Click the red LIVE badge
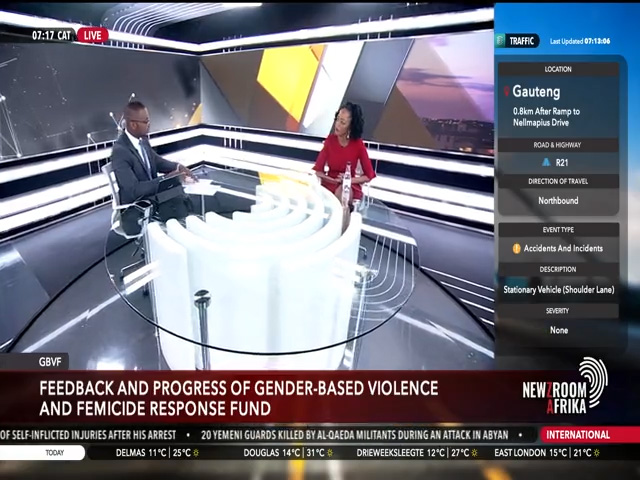The image size is (640, 480). (93, 36)
